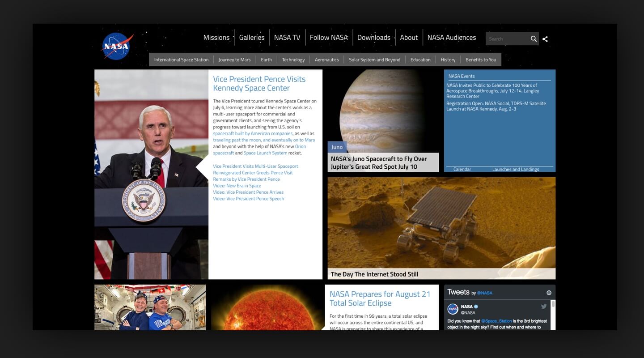644x358 pixels.
Task: Open the Mars rover image
Action: [441, 223]
